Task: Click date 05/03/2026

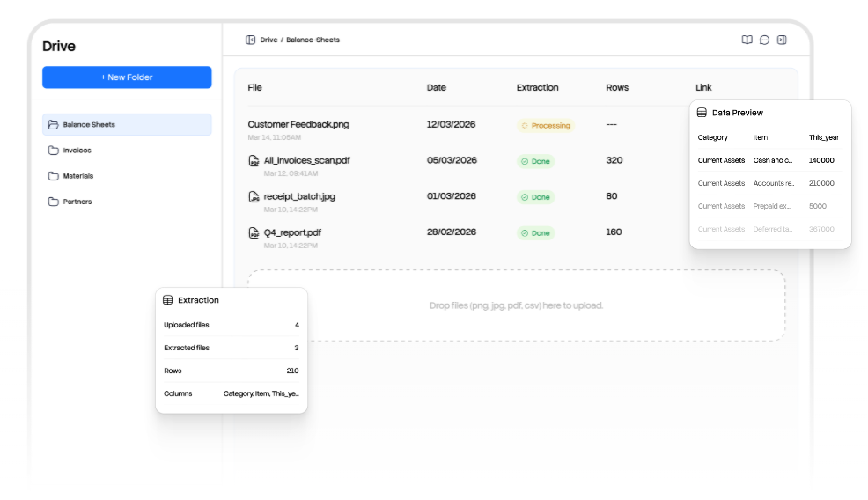Action: click(x=452, y=160)
